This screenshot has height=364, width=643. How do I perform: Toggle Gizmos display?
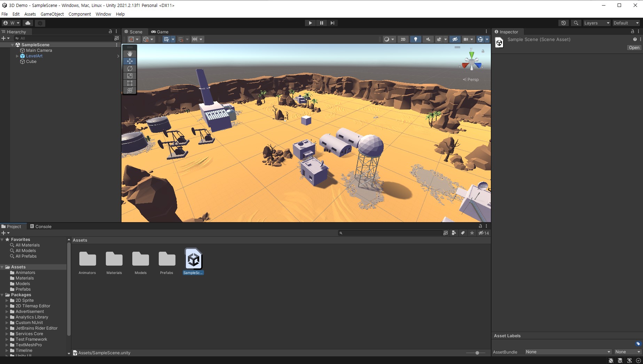pyautogui.click(x=480, y=39)
